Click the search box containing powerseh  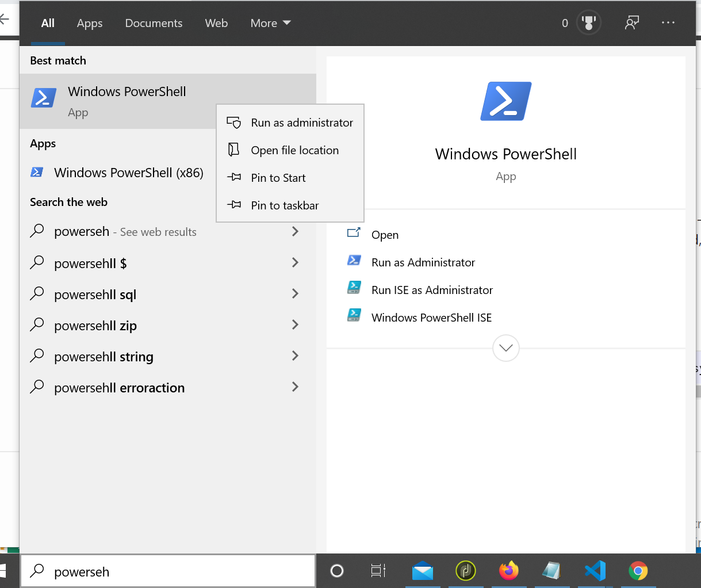[x=173, y=571]
